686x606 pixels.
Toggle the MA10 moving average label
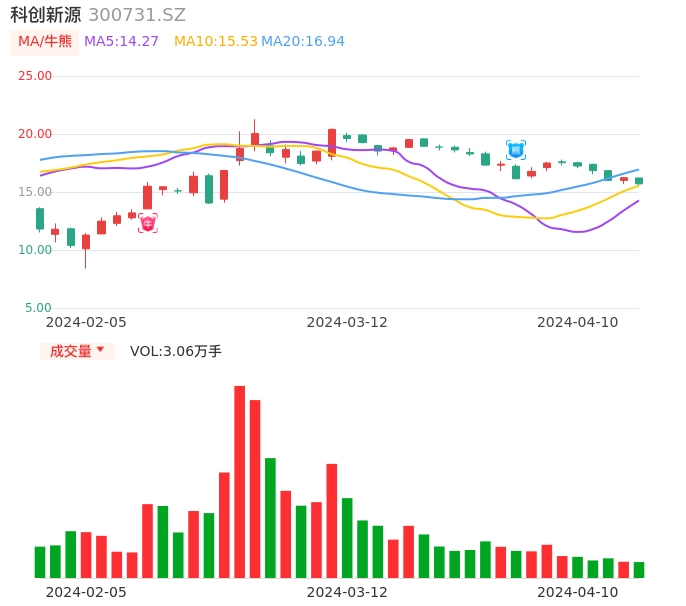[x=216, y=42]
